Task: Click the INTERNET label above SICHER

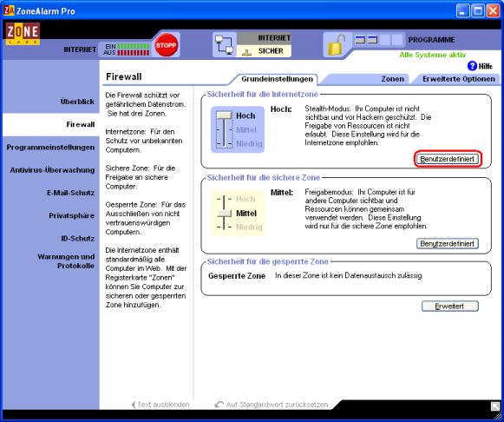Action: [x=274, y=38]
